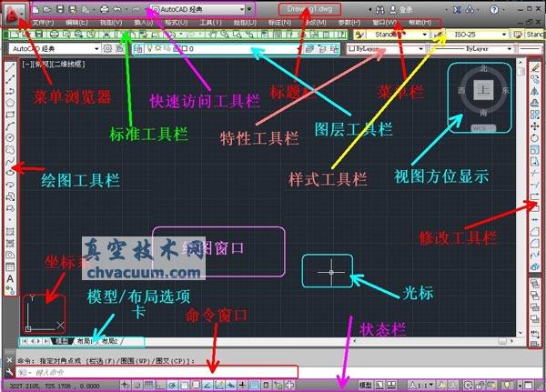Open the 文件(F) menu
Viewport: 546px width, 392px height.
pos(43,22)
